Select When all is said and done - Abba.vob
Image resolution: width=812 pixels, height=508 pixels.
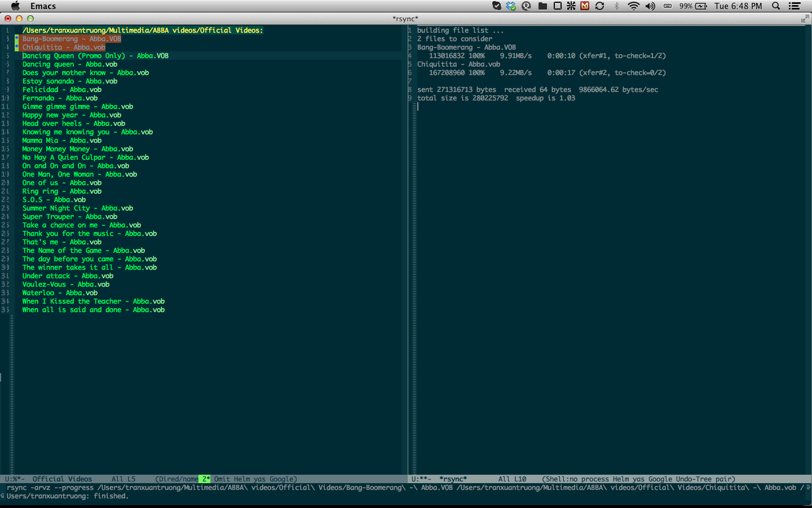coord(94,310)
